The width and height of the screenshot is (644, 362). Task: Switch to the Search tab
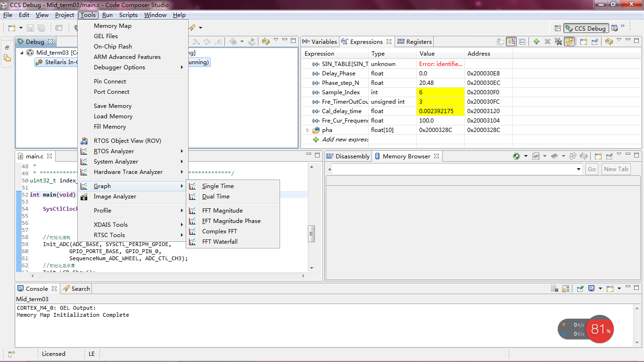(x=76, y=288)
